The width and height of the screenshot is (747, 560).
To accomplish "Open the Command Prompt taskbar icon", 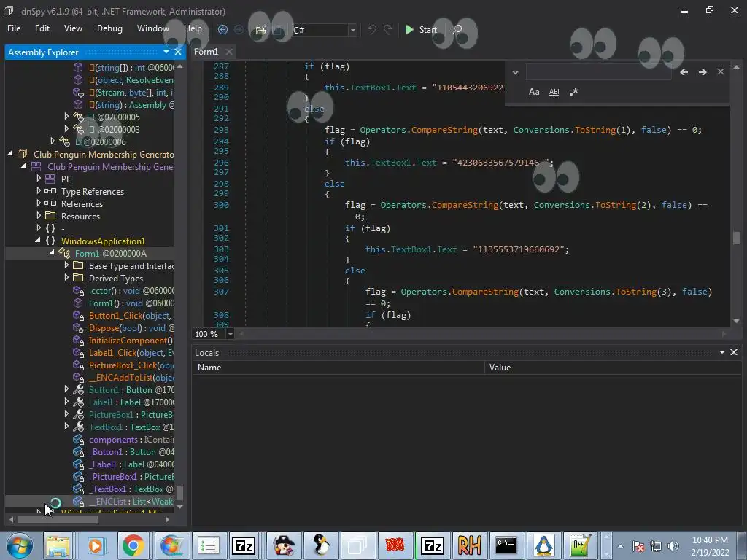I will (506, 545).
